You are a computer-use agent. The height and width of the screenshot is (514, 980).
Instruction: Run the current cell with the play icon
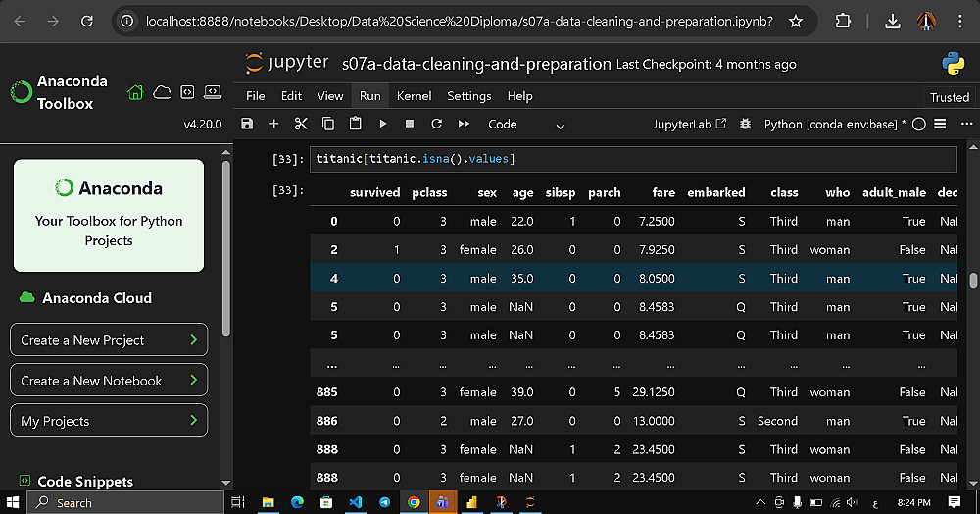(x=383, y=125)
